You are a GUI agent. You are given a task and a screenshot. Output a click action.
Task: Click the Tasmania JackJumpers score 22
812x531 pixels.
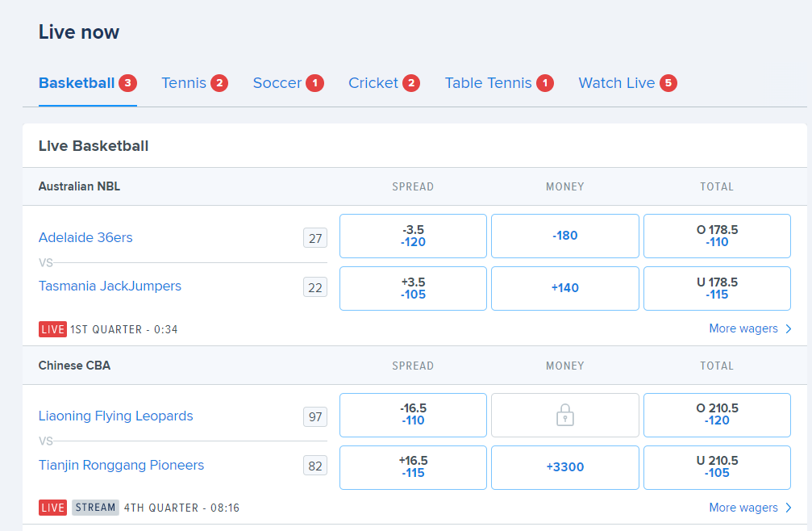point(315,287)
